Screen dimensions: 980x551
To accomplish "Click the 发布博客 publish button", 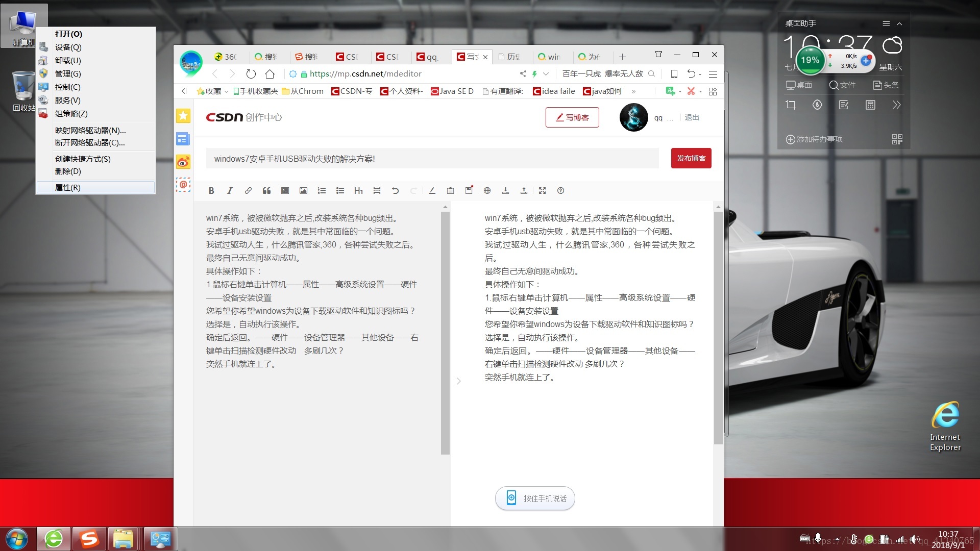I will coord(691,158).
